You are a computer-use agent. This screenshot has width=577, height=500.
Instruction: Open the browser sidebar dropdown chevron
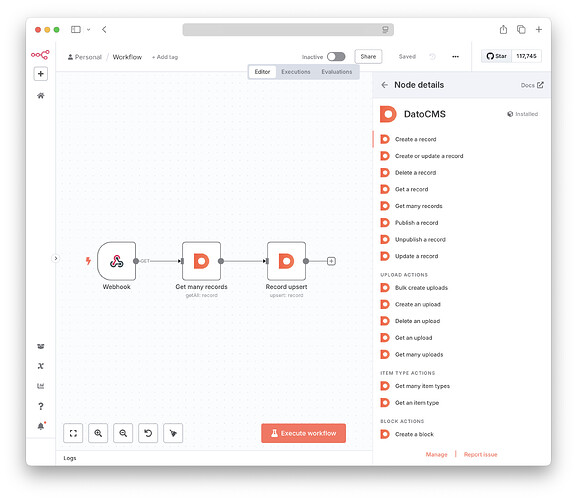click(89, 30)
